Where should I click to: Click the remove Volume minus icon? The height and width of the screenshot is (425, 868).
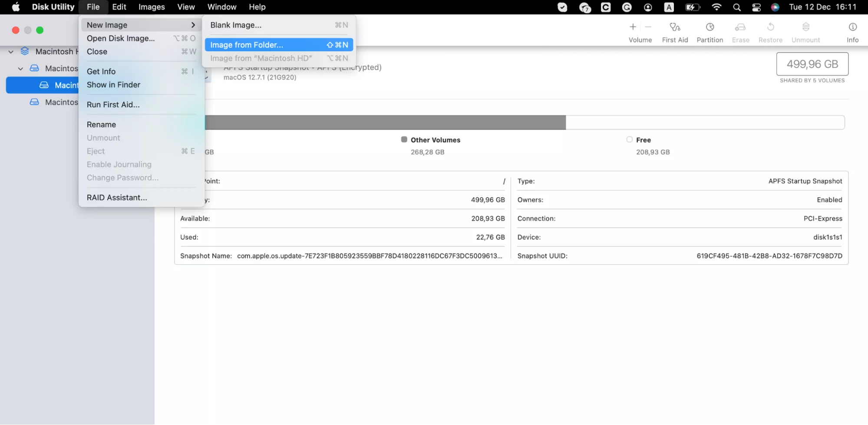(648, 26)
